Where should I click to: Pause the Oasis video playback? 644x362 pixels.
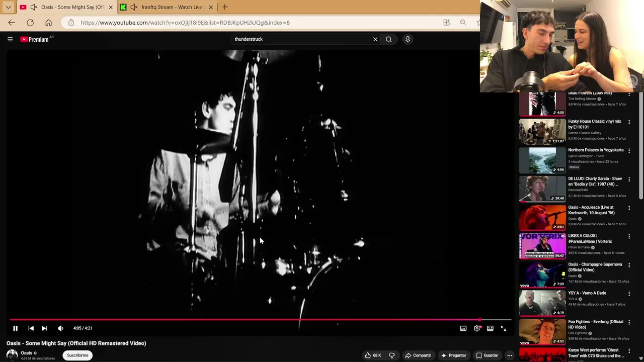tap(15, 328)
